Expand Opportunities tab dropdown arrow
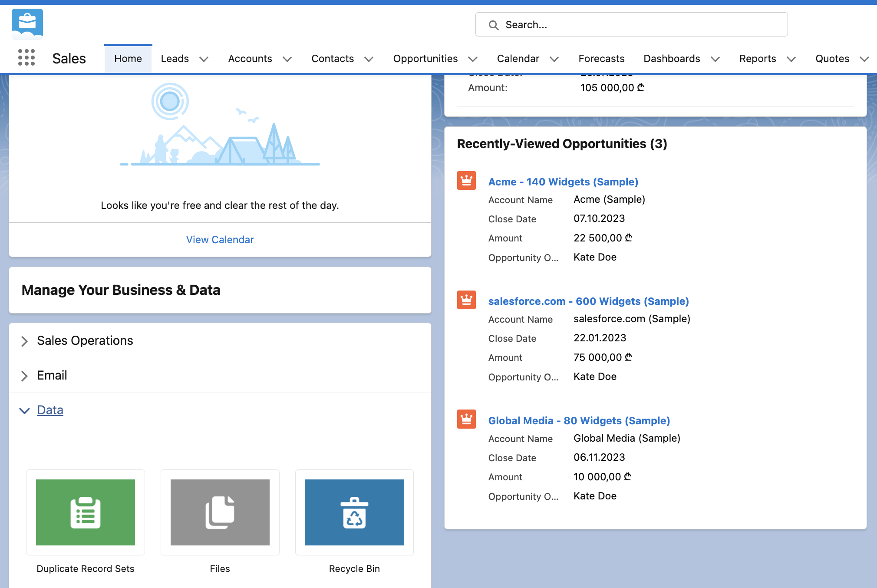 click(x=473, y=59)
